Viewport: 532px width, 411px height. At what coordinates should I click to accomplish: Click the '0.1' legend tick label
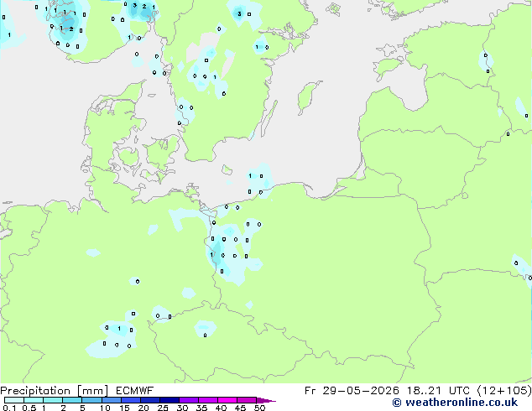9,408
